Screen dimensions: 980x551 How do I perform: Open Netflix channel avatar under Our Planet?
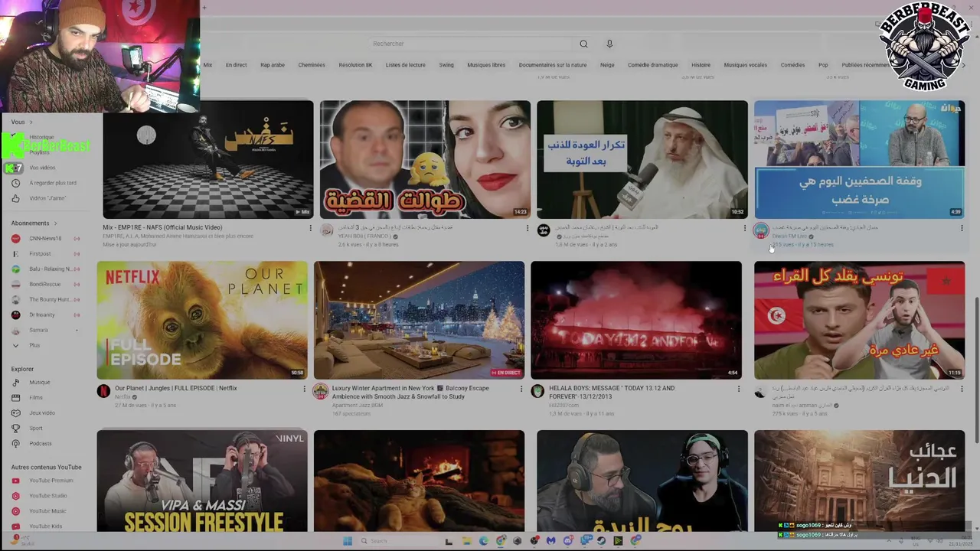pyautogui.click(x=103, y=391)
